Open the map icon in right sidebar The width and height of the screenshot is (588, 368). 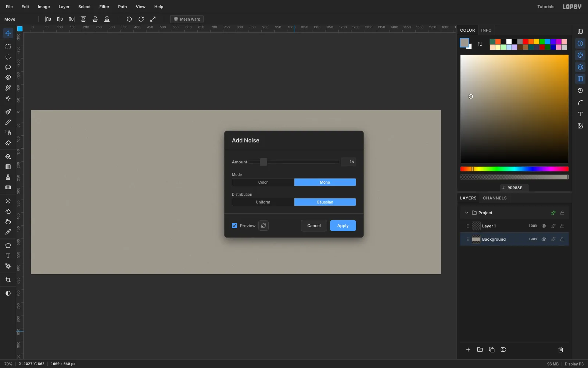pos(580,32)
